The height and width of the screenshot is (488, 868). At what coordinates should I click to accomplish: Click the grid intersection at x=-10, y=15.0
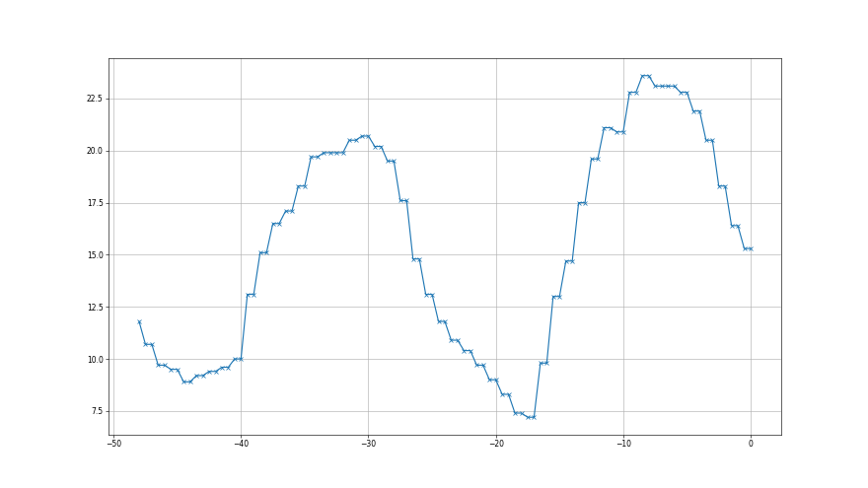coord(622,254)
